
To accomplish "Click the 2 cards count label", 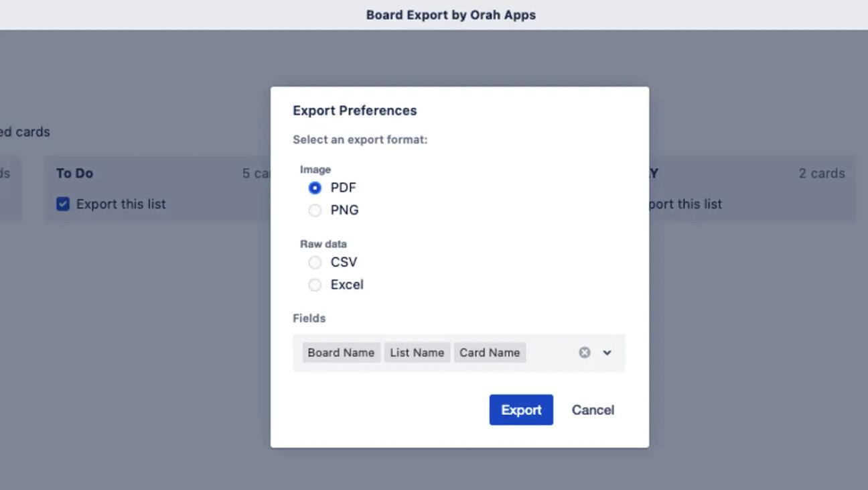I will [822, 173].
